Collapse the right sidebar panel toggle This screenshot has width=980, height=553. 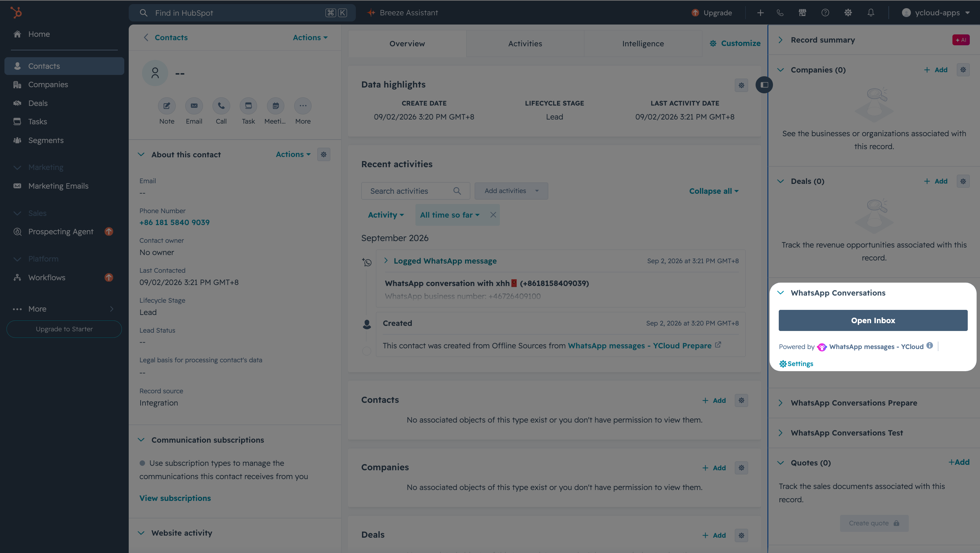coord(764,84)
